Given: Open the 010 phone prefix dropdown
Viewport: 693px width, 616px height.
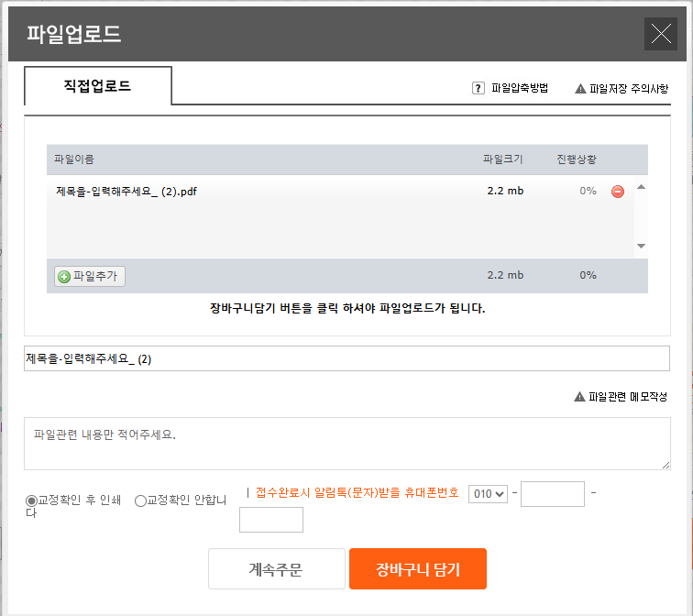Looking at the screenshot, I should click(488, 493).
